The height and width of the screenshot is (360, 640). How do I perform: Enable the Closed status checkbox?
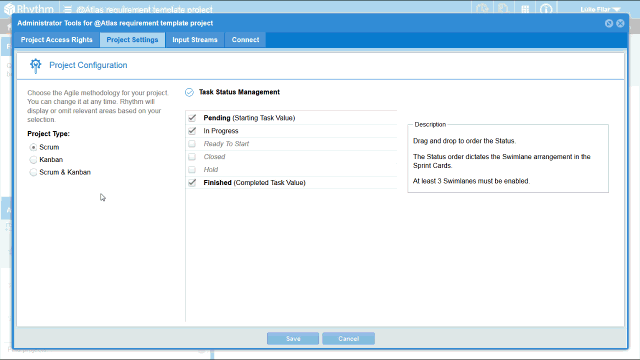(x=192, y=157)
